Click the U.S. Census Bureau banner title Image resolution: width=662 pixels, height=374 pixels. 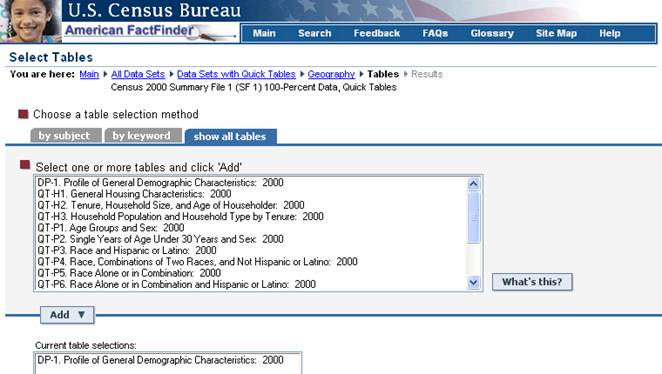coord(154,10)
